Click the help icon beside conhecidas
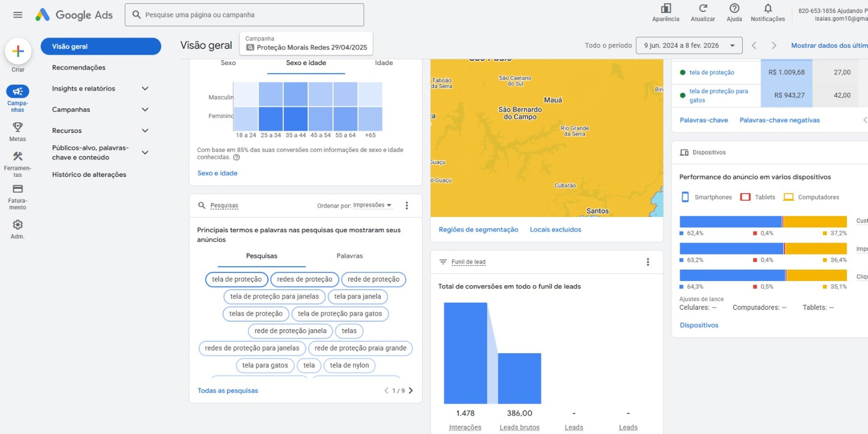 [x=236, y=157]
